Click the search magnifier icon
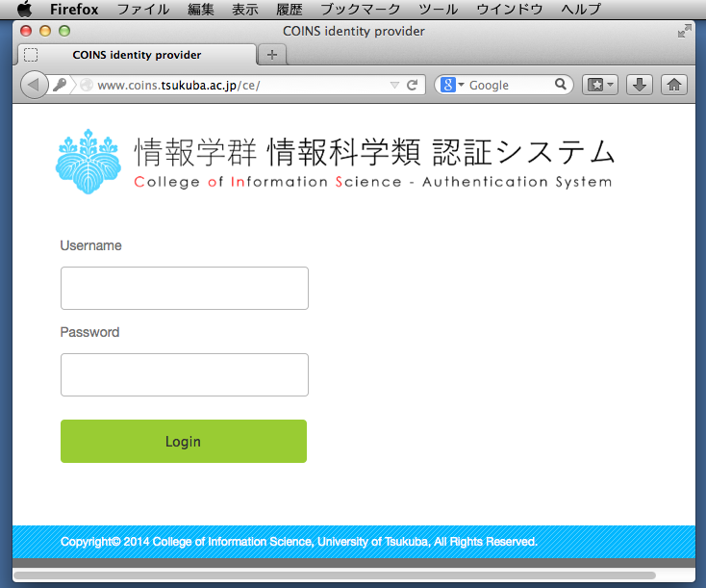The height and width of the screenshot is (588, 706). pos(560,85)
